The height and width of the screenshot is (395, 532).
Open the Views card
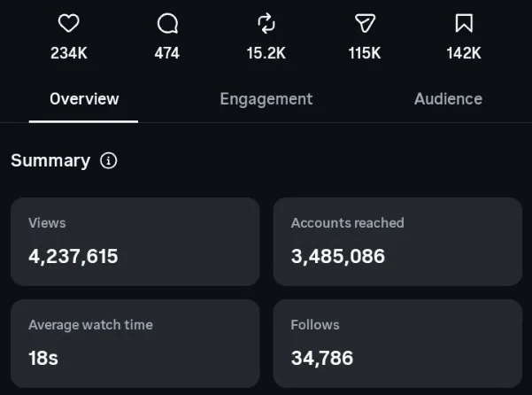click(x=135, y=242)
